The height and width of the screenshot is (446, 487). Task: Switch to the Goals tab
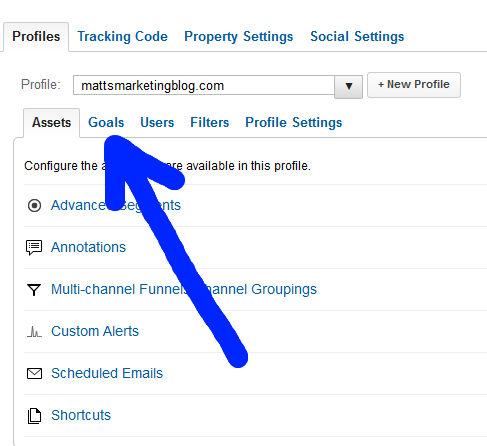tap(106, 123)
